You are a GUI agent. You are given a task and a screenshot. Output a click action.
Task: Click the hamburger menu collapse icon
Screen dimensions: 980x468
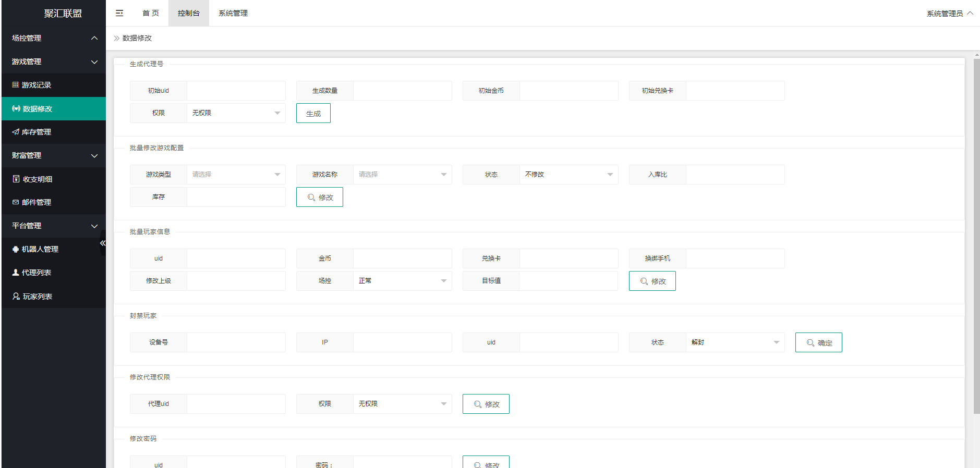[x=119, y=13]
